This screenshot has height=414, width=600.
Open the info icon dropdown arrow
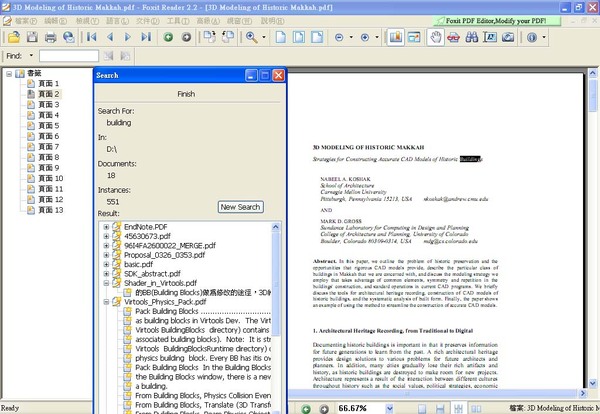point(544,37)
